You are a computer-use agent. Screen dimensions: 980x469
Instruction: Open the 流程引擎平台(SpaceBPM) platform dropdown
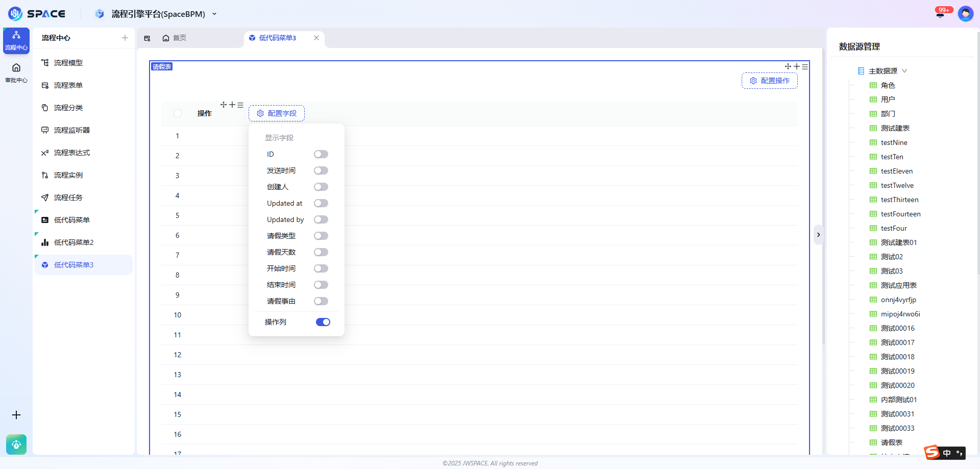[214, 14]
